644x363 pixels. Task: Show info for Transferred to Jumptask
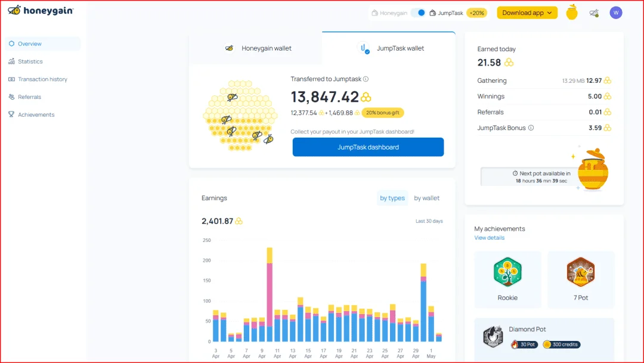[x=366, y=79]
